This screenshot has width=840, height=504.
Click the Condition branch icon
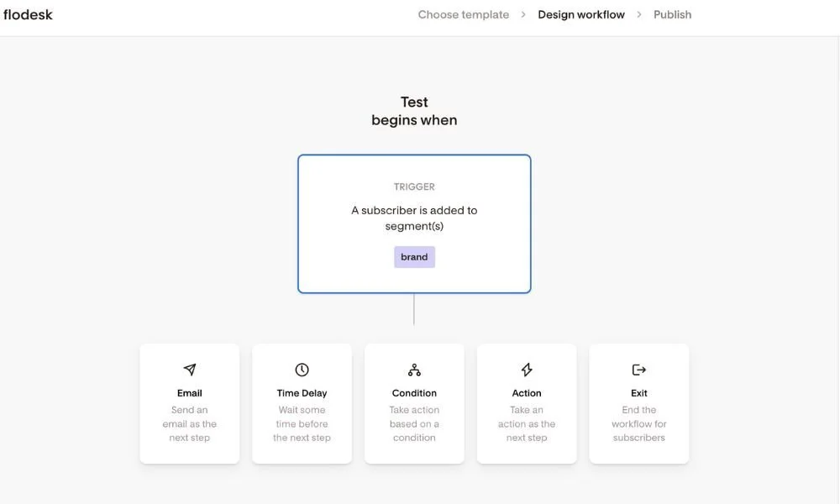414,370
